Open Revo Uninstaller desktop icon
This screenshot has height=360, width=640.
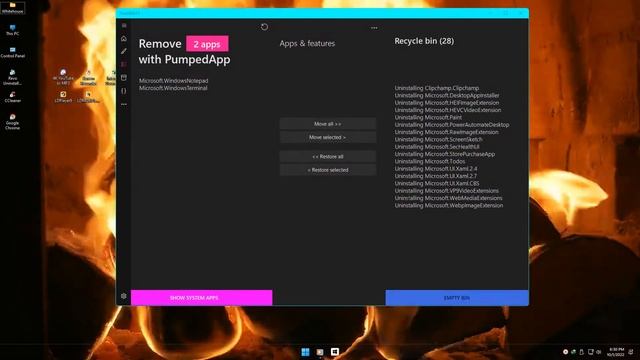tap(13, 77)
